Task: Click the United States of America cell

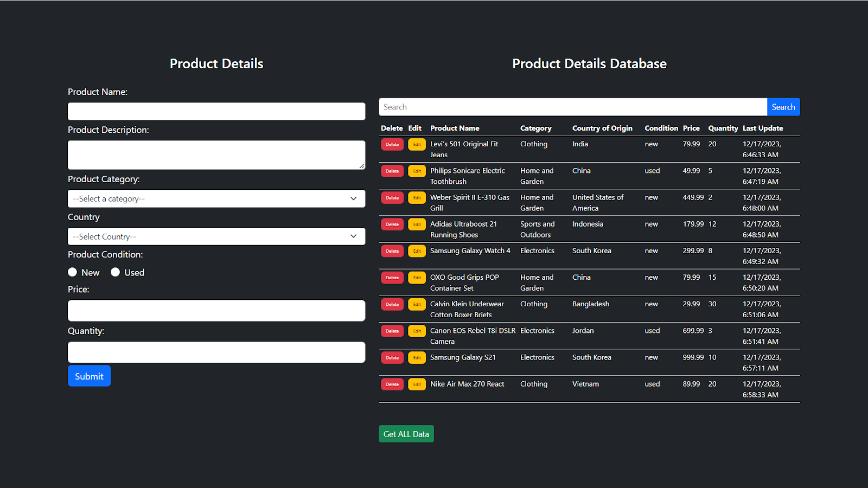Action: 598,203
